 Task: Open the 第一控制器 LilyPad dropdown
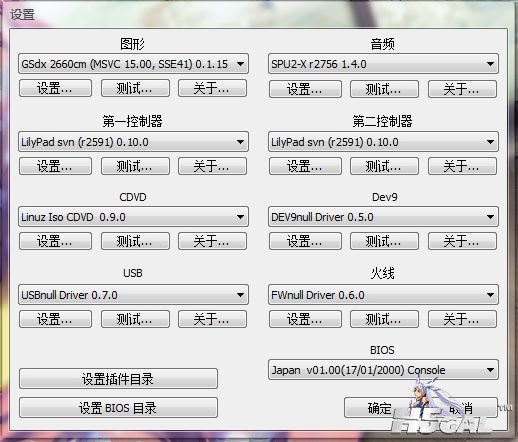[x=133, y=142]
